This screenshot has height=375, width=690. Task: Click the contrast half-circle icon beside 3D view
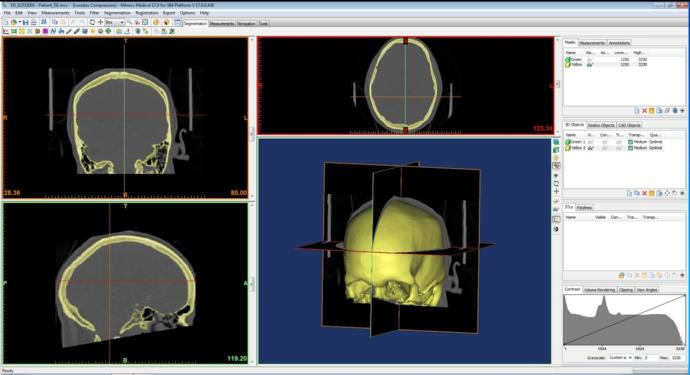pyautogui.click(x=556, y=229)
